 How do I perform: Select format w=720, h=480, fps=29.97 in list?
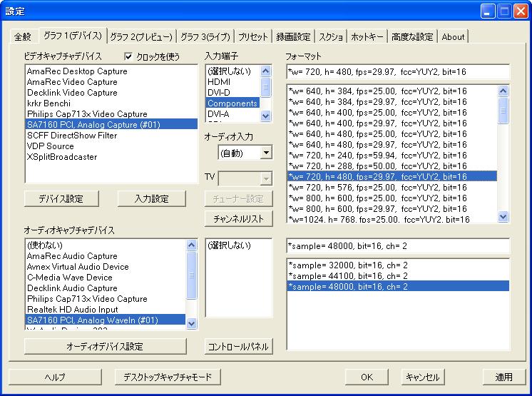[392, 176]
